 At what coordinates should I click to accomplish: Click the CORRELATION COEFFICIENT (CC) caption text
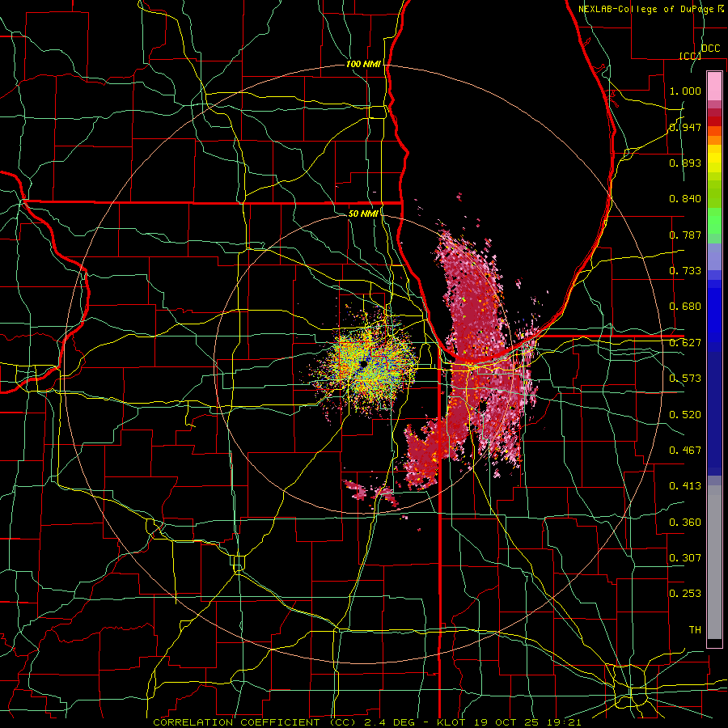(255, 722)
